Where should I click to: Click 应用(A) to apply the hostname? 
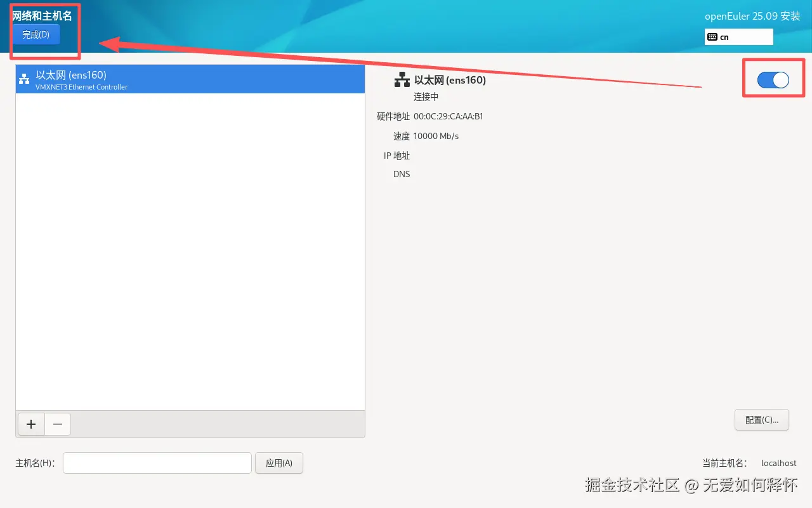click(x=278, y=462)
